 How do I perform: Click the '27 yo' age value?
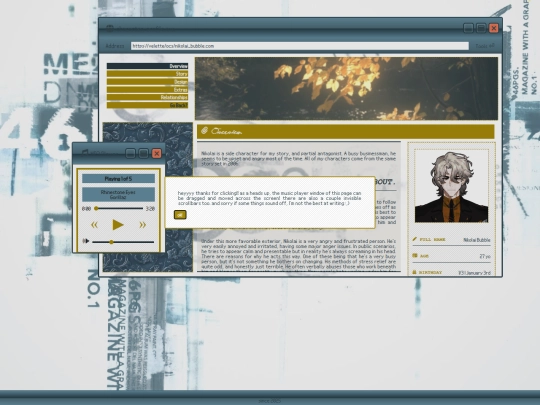tap(485, 256)
